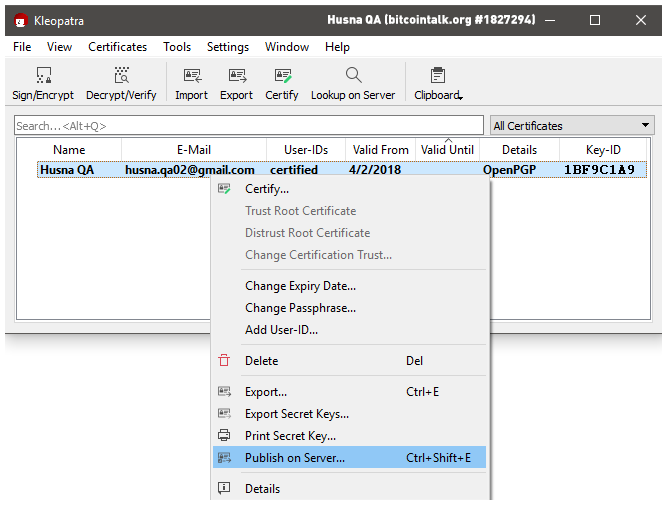Choose Distrust Root Certificate menu entry
Image resolution: width=668 pixels, height=506 pixels.
click(x=349, y=233)
